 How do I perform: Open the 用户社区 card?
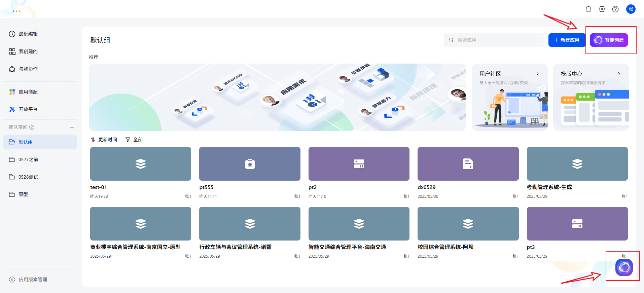coord(510,97)
